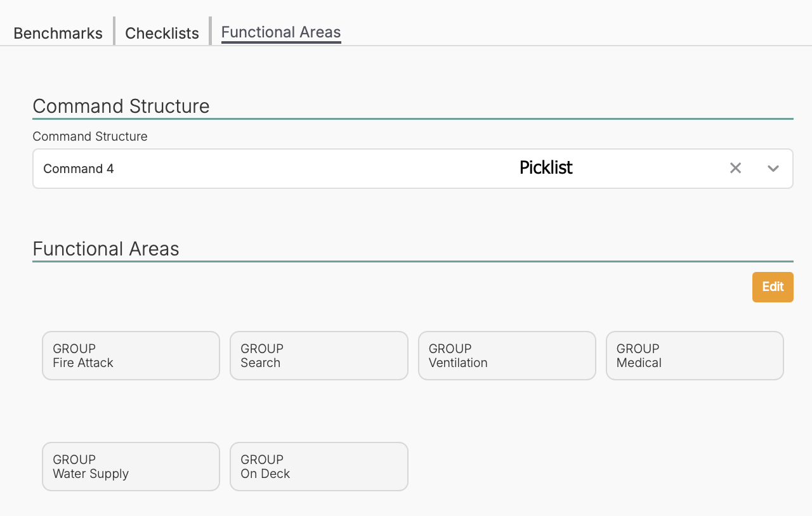Click the teal divider under Command Structure heading
Screen dimensions: 812x516
tap(412, 119)
